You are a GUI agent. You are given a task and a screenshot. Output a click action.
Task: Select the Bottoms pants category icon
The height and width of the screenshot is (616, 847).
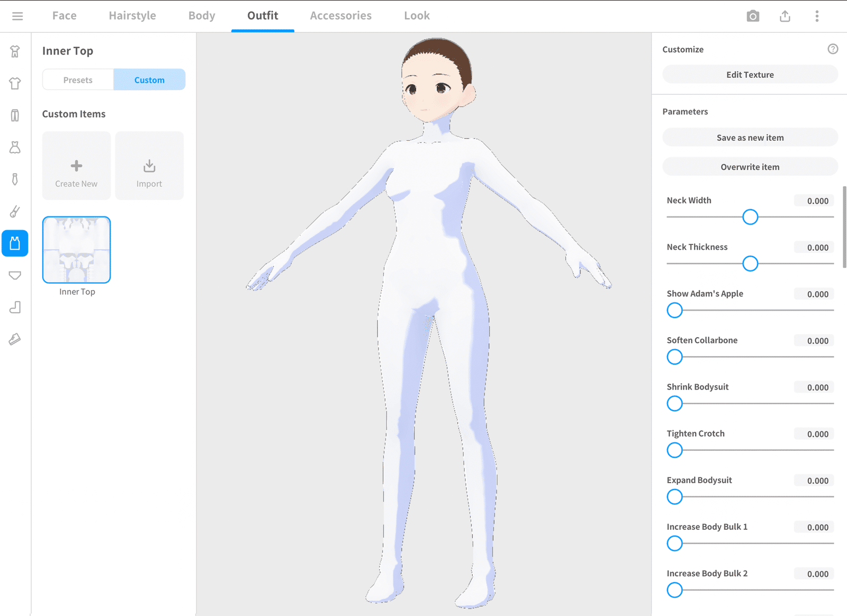pos(15,115)
